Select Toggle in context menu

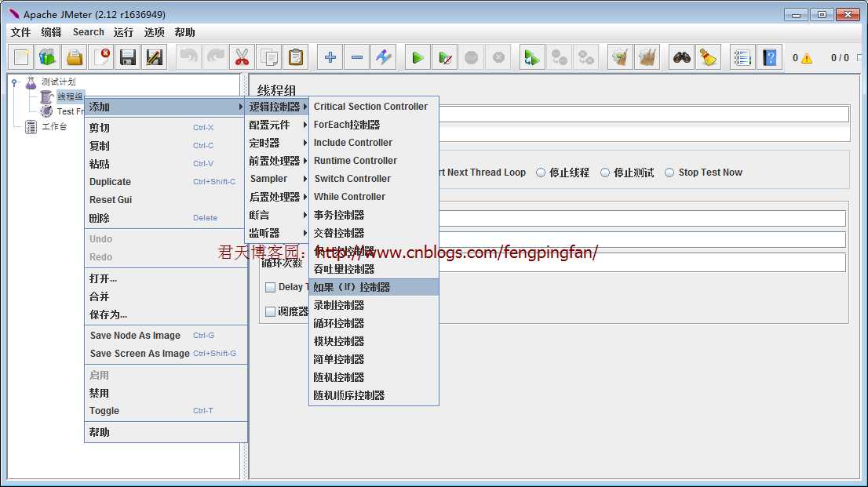[165, 411]
